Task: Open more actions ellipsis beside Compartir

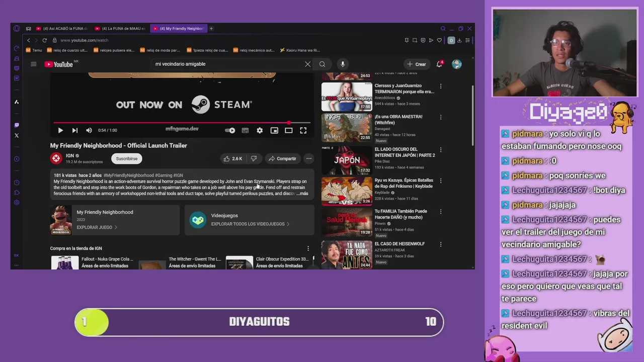Action: (309, 158)
